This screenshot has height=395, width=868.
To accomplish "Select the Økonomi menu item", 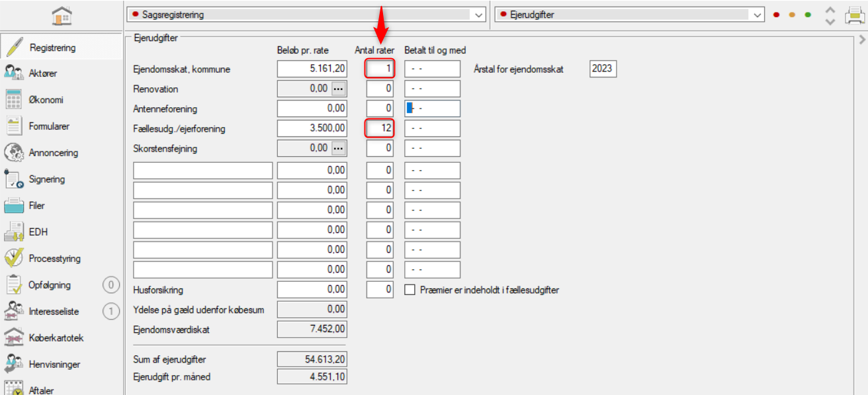I will pos(46,100).
